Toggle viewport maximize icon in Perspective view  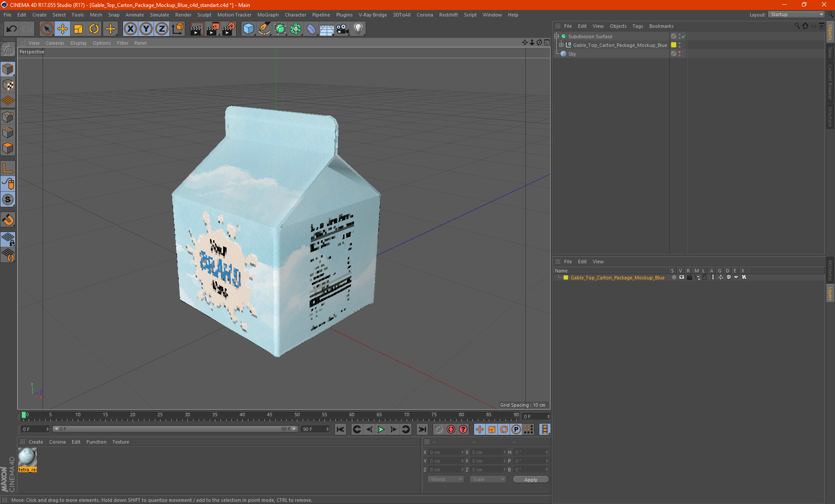click(x=547, y=43)
